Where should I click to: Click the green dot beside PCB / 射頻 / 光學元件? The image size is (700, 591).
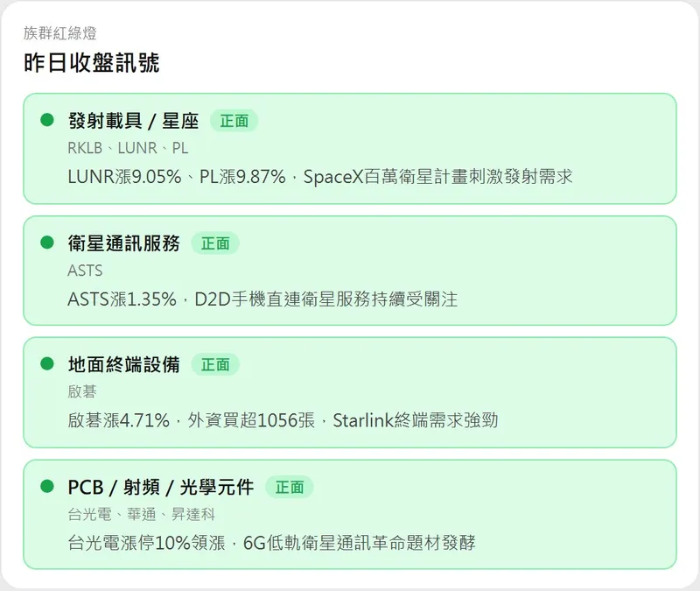coord(47,487)
